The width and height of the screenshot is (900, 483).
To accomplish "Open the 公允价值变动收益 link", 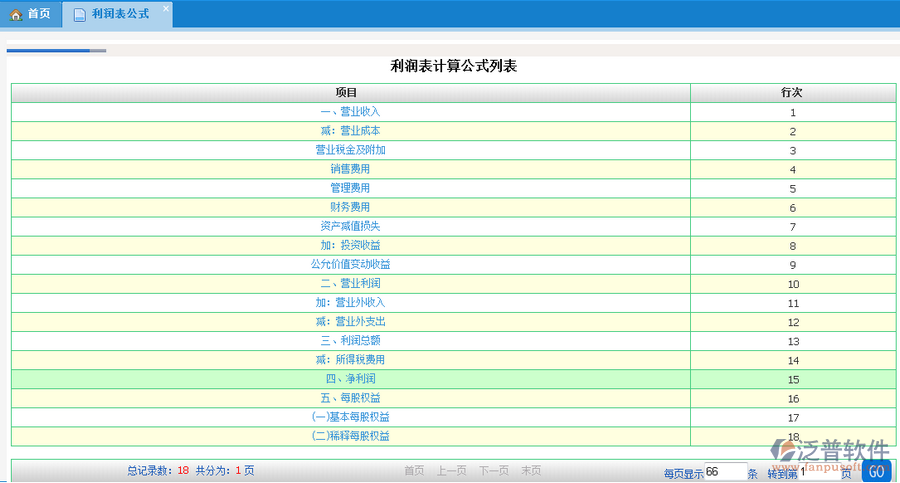I will (x=350, y=264).
